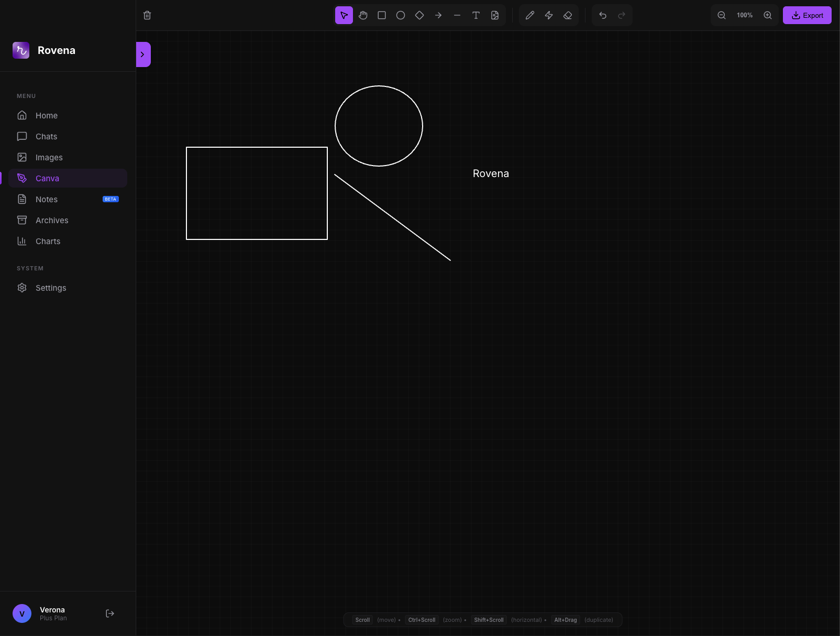Choose the eraser tool

(568, 15)
